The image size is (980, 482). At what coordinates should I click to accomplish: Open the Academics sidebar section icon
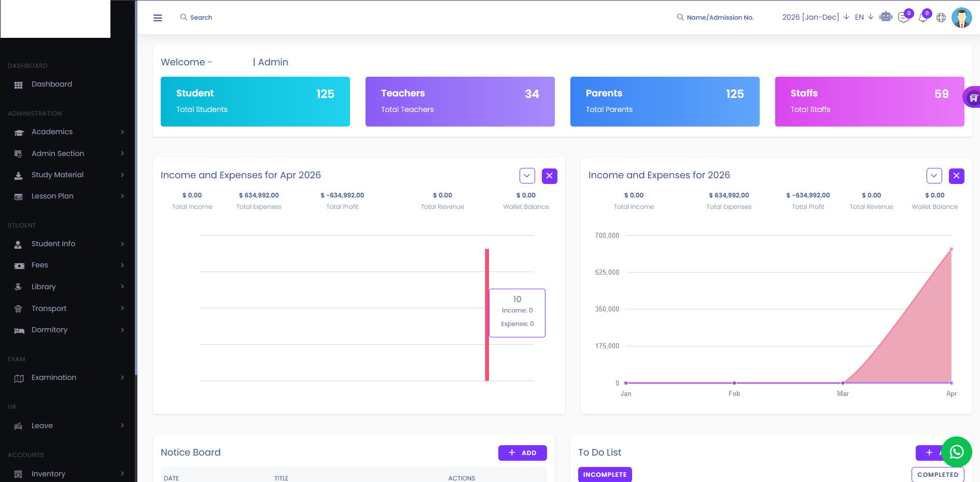[x=19, y=132]
